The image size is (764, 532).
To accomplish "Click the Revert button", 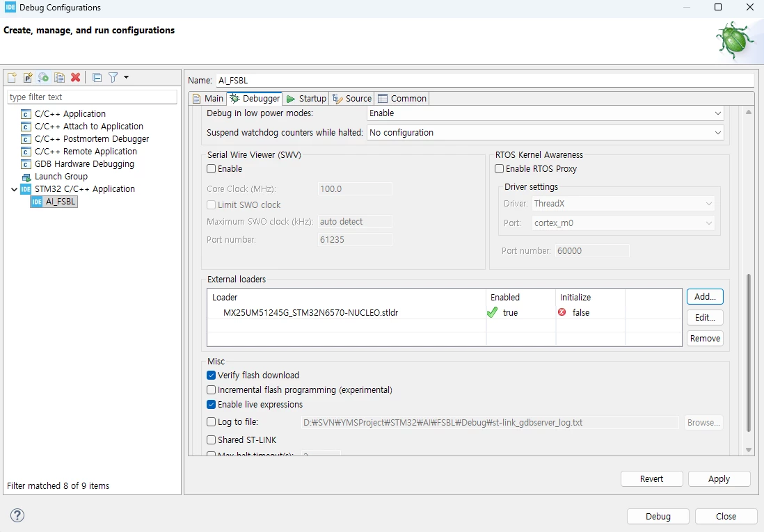I will (x=651, y=479).
